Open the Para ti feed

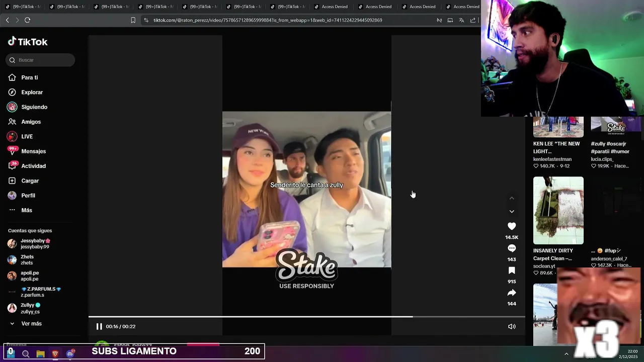point(29,77)
